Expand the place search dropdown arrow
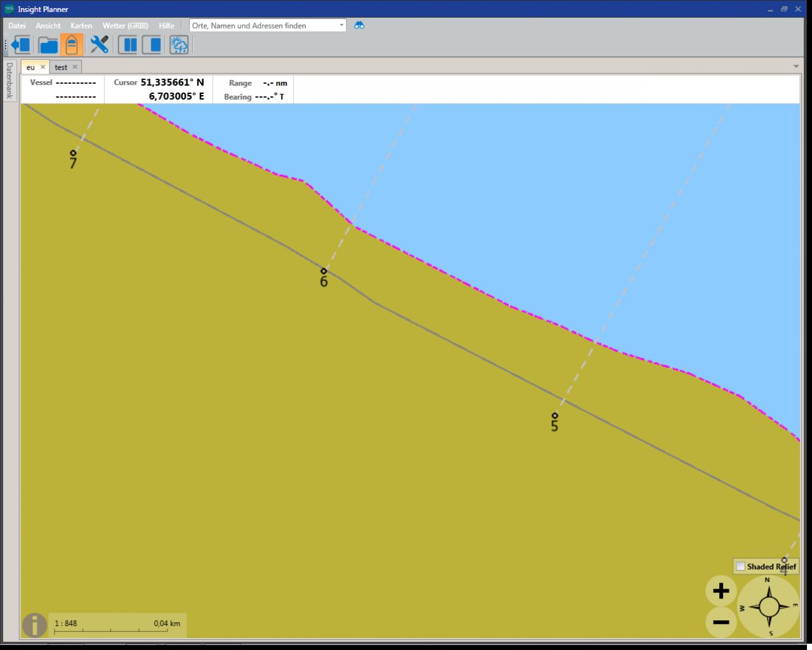Image resolution: width=812 pixels, height=650 pixels. point(341,25)
